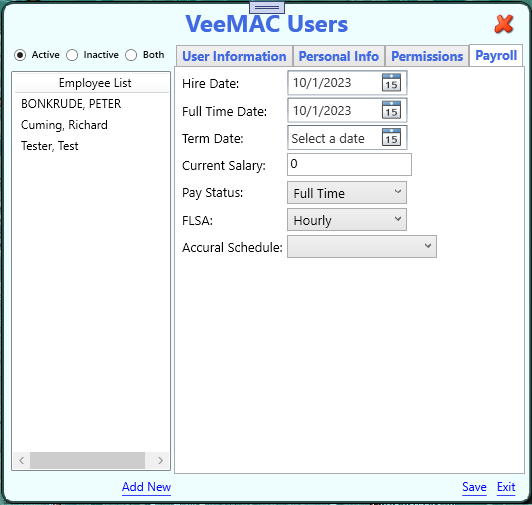Click the Add New link

pyautogui.click(x=146, y=487)
